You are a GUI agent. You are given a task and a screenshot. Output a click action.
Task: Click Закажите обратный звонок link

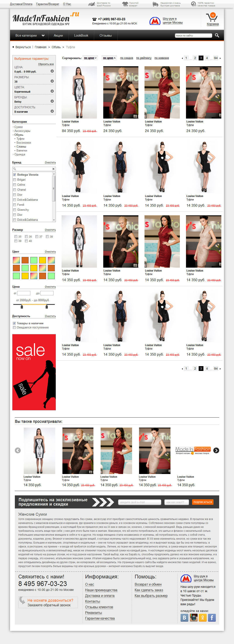coord(49,605)
